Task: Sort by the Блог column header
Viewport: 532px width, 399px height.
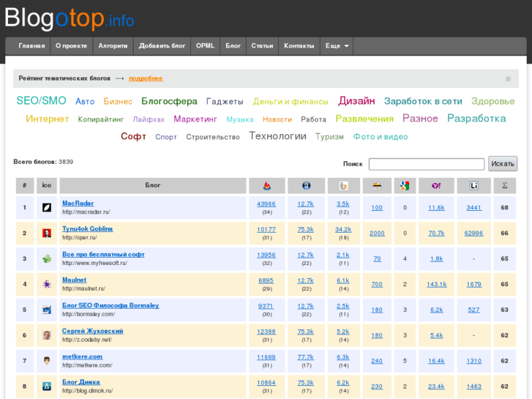Action: tap(153, 185)
